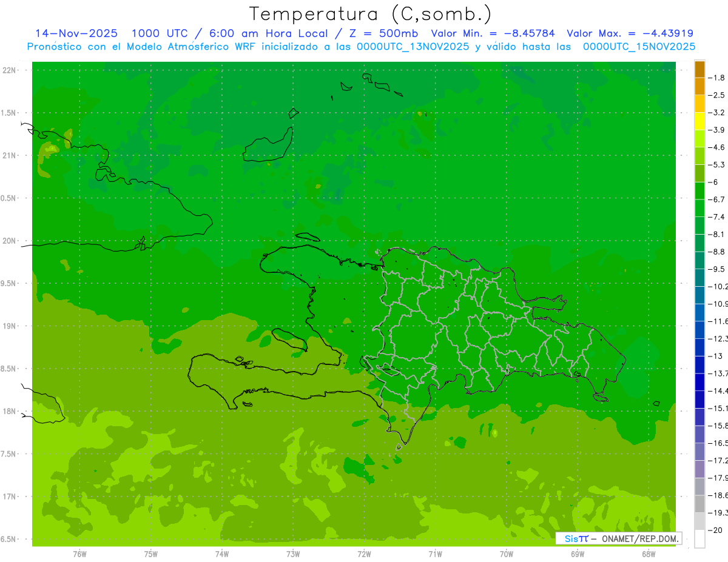The image size is (728, 562).
Task: Click the '19N' latitude axis label
Action: click(9, 326)
